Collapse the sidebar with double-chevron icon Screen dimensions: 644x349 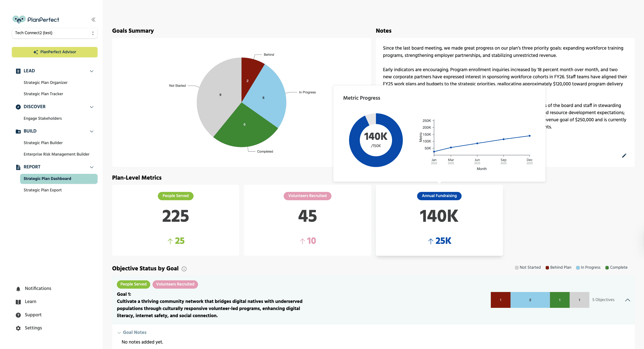pyautogui.click(x=93, y=19)
